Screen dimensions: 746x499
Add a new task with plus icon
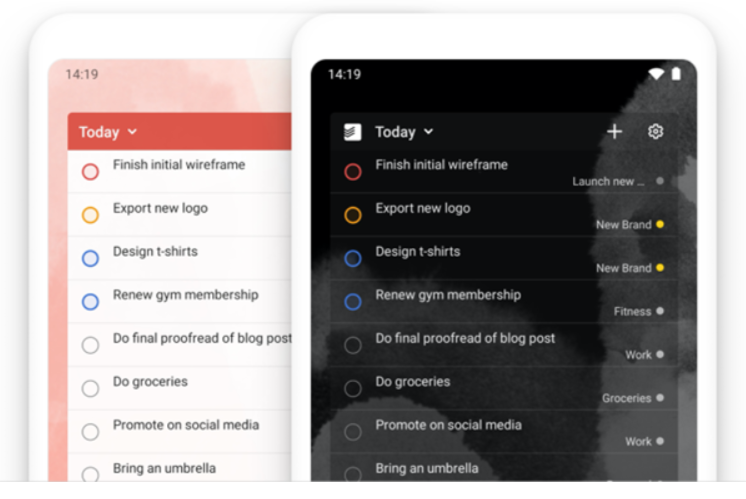tap(615, 132)
